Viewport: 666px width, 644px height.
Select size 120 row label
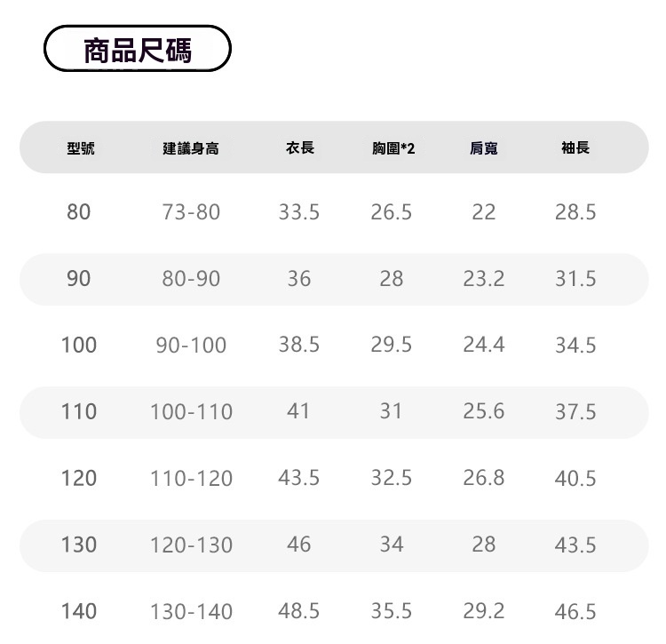click(78, 478)
